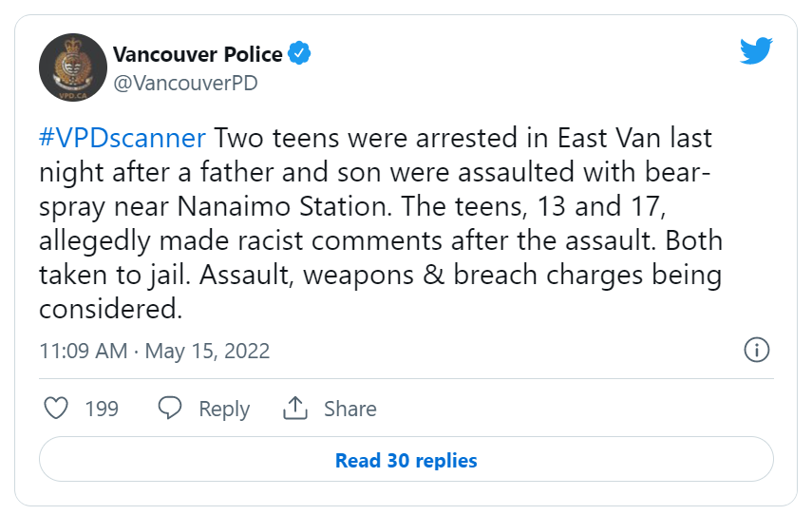Click the VPD.CA text on the avatar
The height and width of the screenshot is (515, 812).
pos(72,96)
